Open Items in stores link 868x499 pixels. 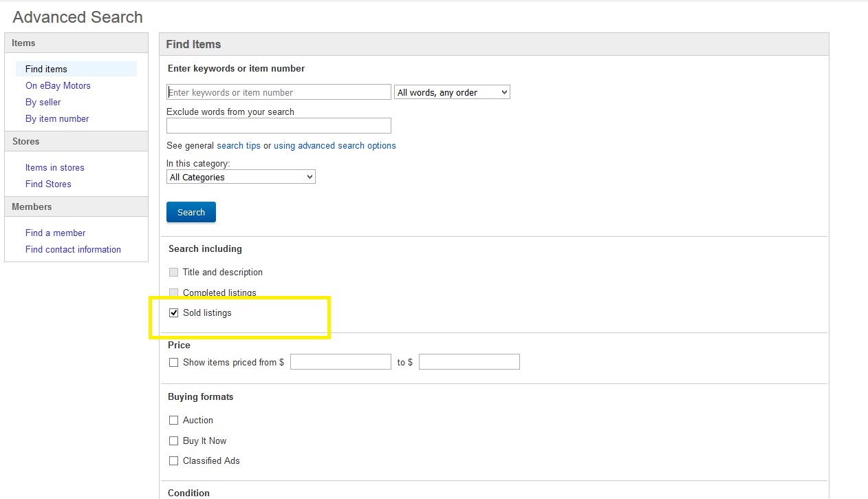(x=54, y=168)
